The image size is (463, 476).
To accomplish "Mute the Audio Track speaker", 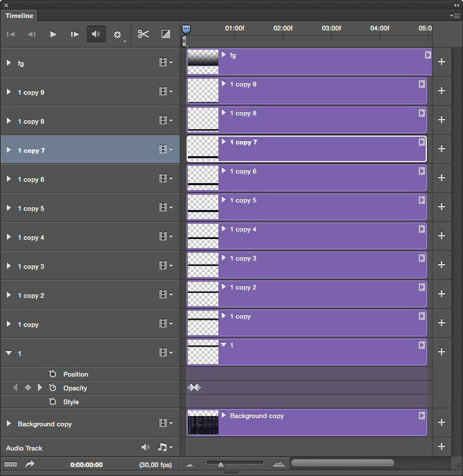I will point(145,448).
